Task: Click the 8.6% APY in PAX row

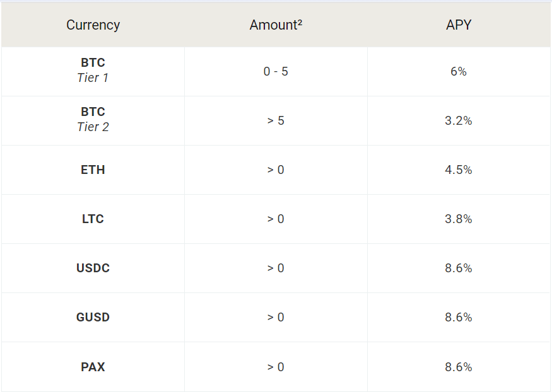Action: pos(459,367)
